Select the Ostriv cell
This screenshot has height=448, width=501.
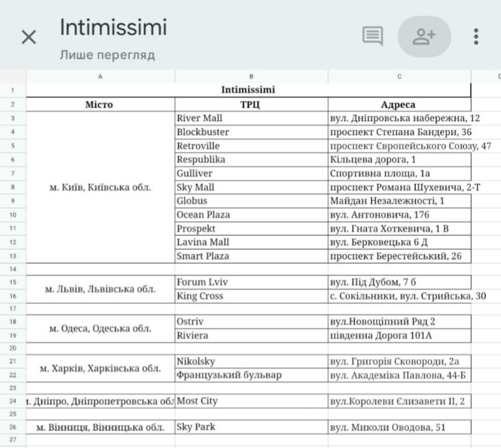point(251,322)
